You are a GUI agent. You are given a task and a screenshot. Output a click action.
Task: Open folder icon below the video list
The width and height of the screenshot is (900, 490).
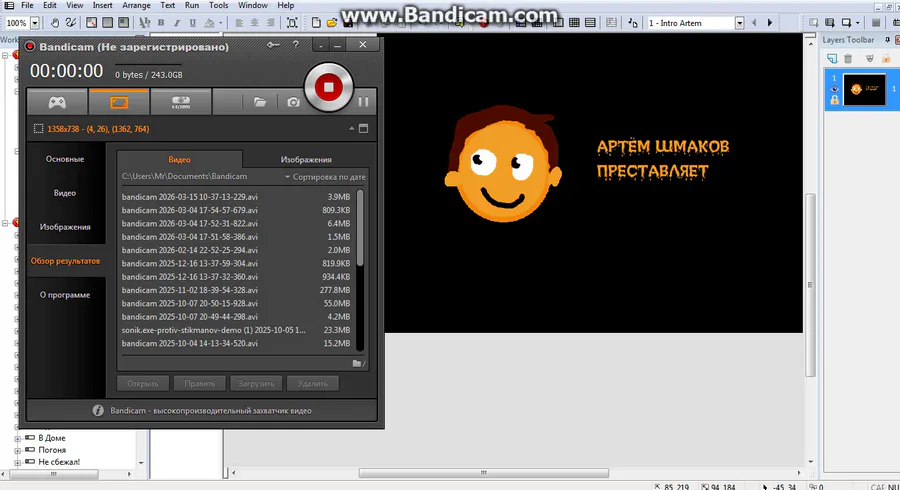(x=358, y=363)
